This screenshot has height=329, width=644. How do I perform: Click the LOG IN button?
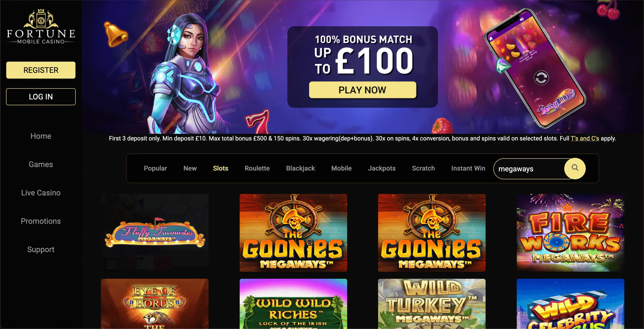(41, 97)
